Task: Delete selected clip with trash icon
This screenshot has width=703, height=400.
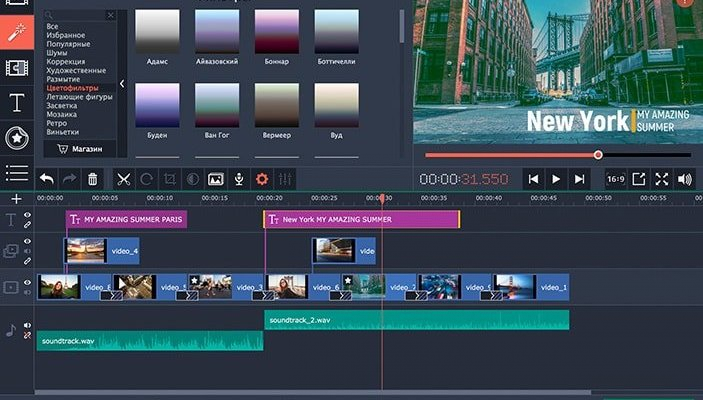Action: (x=93, y=179)
